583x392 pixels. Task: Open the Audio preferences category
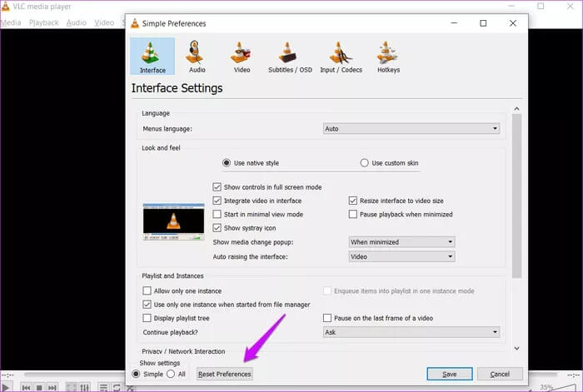(x=197, y=56)
